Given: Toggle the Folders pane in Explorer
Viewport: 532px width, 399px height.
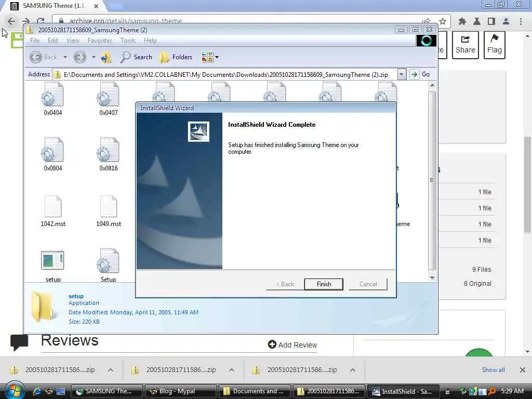Looking at the screenshot, I should tap(176, 57).
